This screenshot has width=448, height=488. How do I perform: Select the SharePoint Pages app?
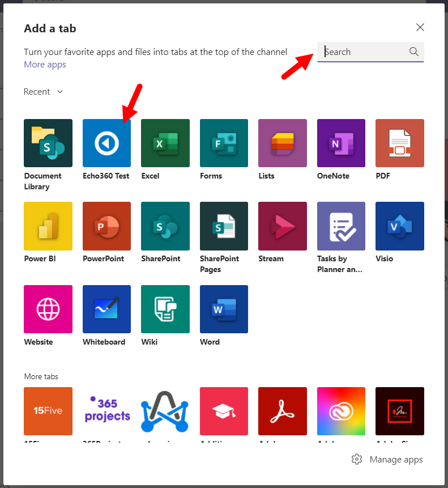(224, 226)
